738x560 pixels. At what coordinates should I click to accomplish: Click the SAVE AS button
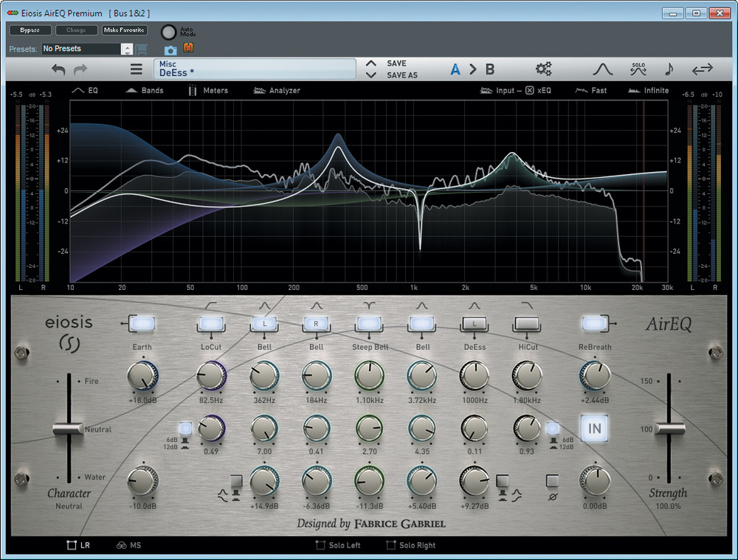click(x=402, y=75)
